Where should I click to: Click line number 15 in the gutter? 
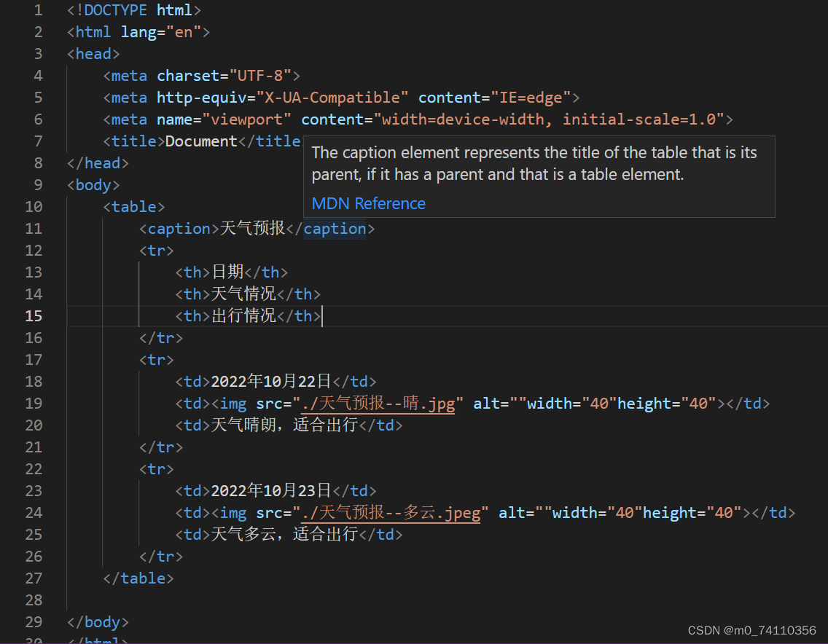[34, 315]
